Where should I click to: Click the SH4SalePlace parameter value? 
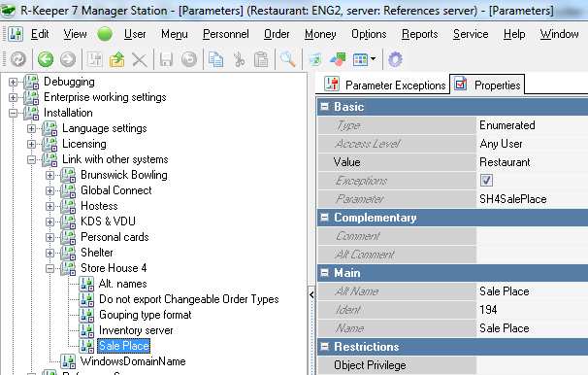pos(512,199)
